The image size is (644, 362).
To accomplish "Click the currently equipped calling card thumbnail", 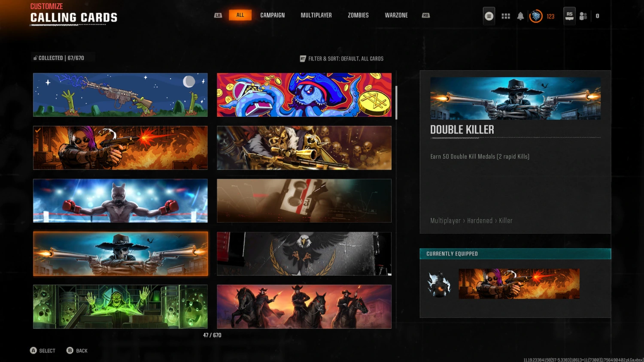I will pyautogui.click(x=519, y=284).
